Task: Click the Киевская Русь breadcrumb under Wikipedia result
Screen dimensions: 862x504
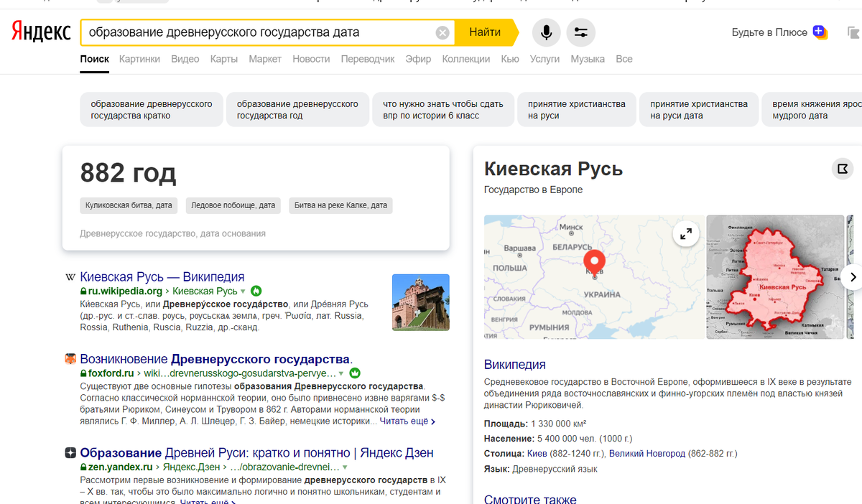Action: click(205, 291)
